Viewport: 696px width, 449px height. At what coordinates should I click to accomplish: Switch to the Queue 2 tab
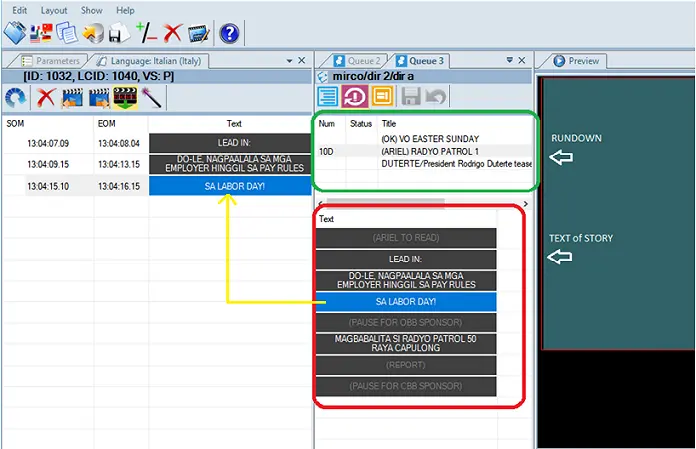pos(362,61)
